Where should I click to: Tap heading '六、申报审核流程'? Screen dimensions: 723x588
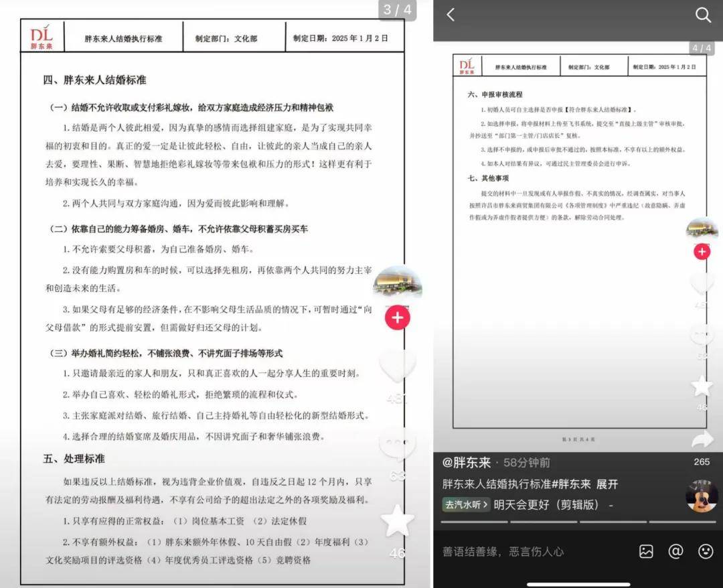pyautogui.click(x=495, y=94)
